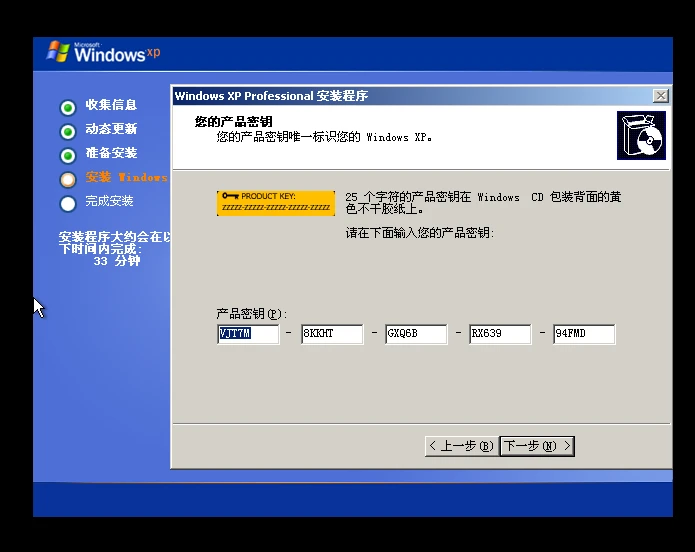Click the fourth product key field RX639
Viewport: 695px width, 552px height.
point(500,334)
